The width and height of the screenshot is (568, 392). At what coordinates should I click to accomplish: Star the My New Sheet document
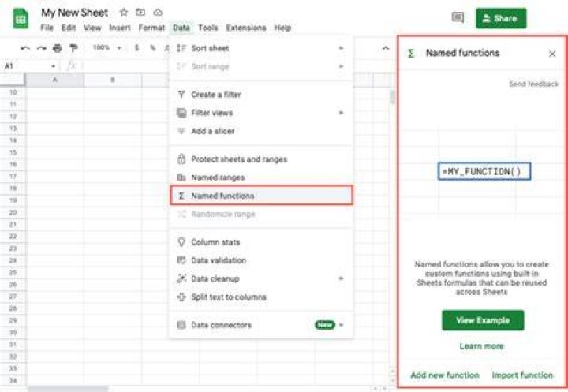124,13
